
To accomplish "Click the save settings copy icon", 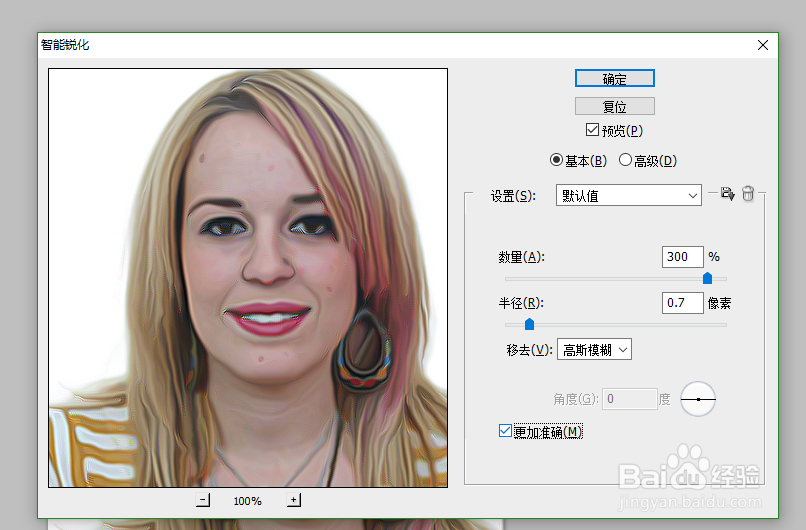I will [727, 194].
